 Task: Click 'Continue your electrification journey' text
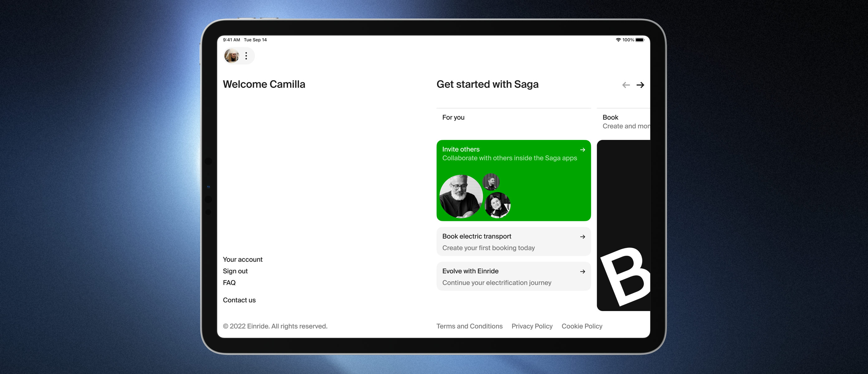[x=497, y=283]
